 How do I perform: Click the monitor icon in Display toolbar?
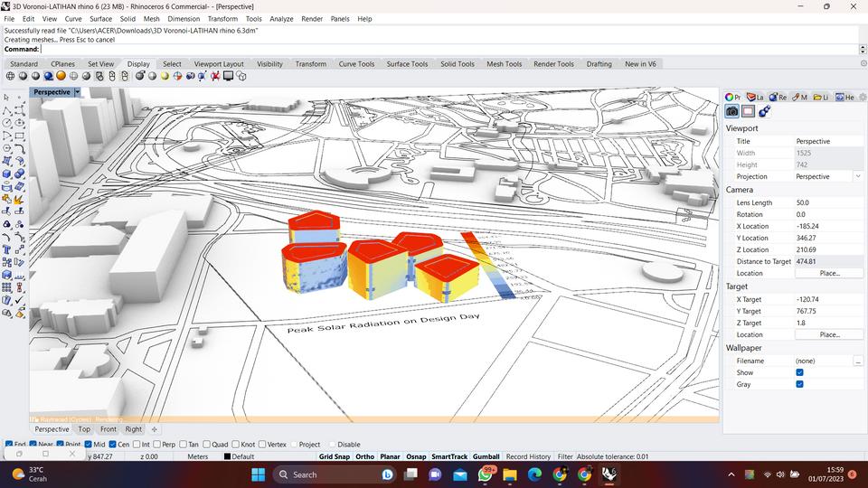[x=229, y=77]
